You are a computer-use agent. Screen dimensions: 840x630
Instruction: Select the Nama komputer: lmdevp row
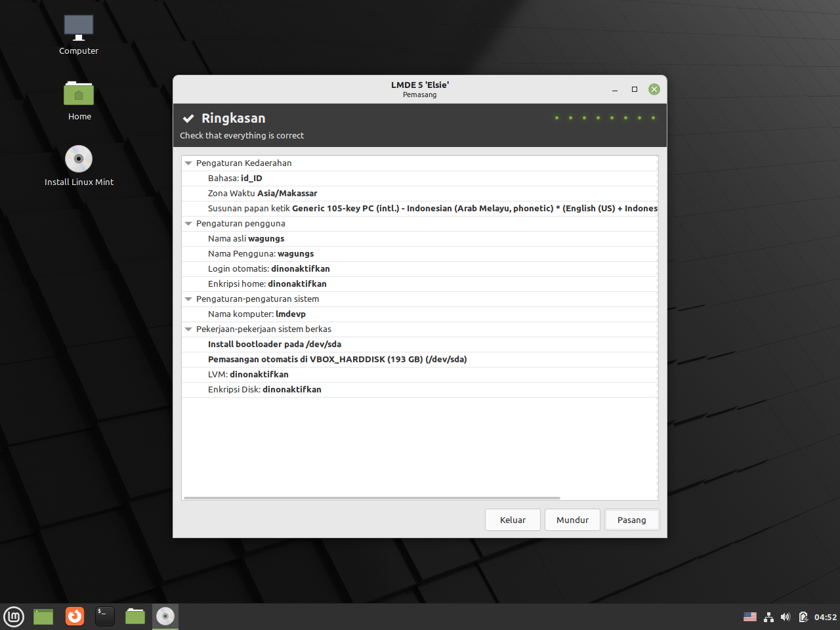[420, 314]
